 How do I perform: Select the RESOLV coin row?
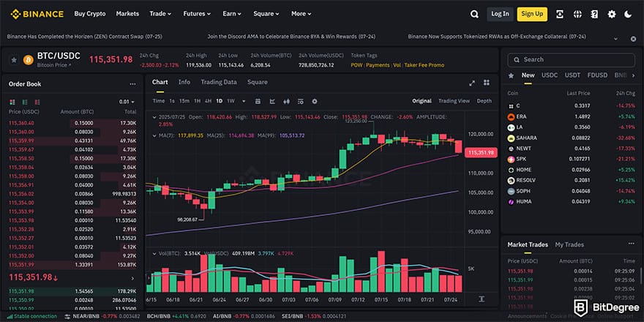coord(571,180)
